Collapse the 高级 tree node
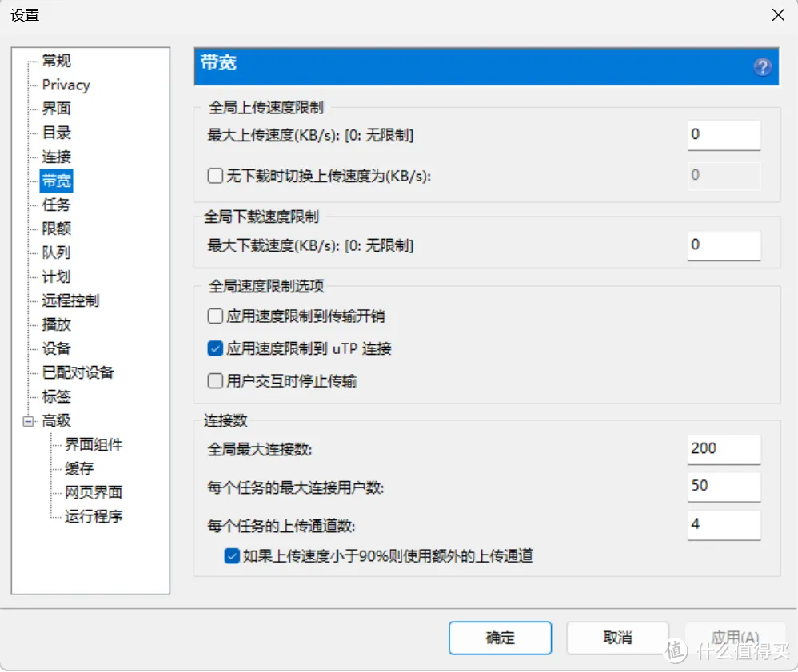This screenshot has width=798, height=672. (x=28, y=421)
